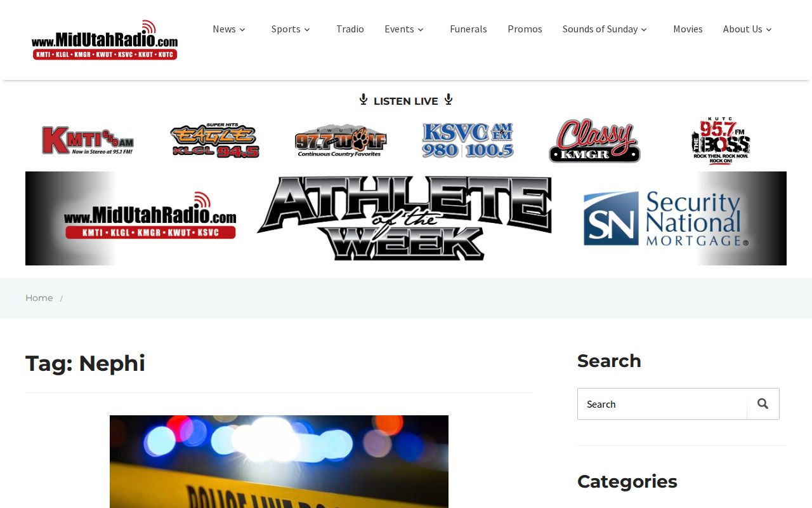Navigate to the Movies page

pyautogui.click(x=688, y=29)
